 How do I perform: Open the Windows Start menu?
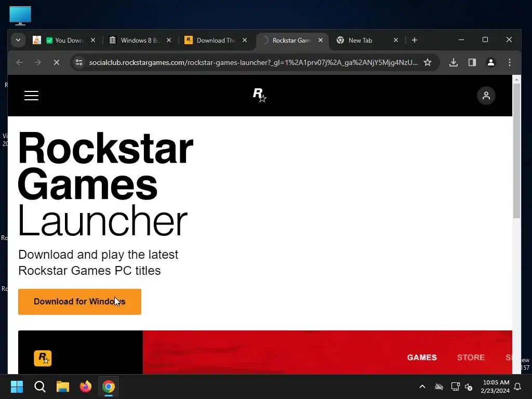17,387
